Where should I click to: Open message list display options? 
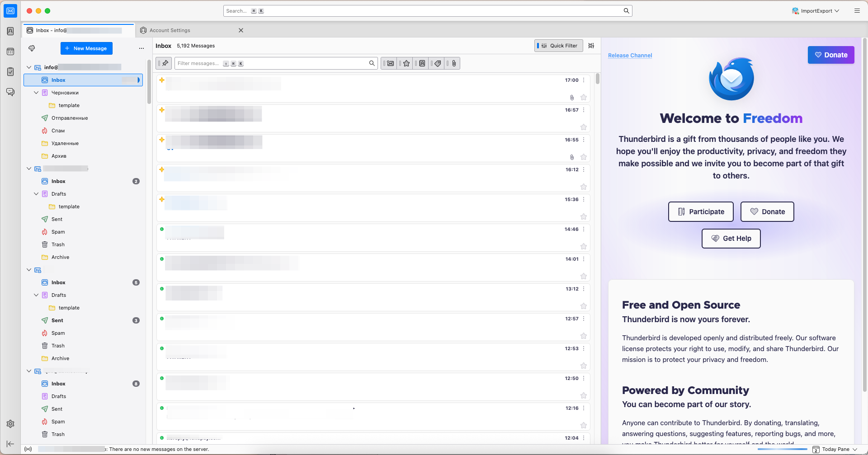click(x=591, y=46)
